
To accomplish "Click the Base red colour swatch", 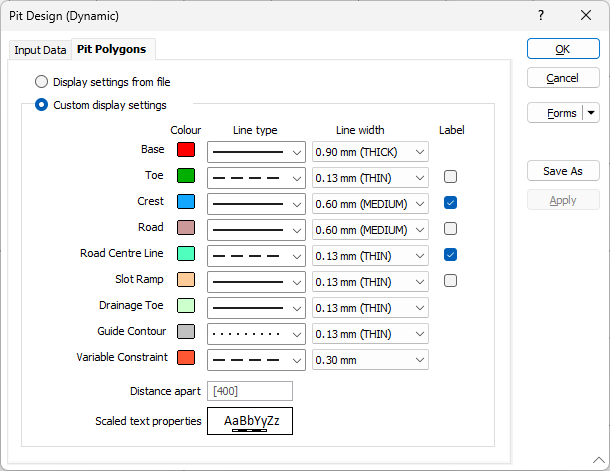I will click(185, 150).
